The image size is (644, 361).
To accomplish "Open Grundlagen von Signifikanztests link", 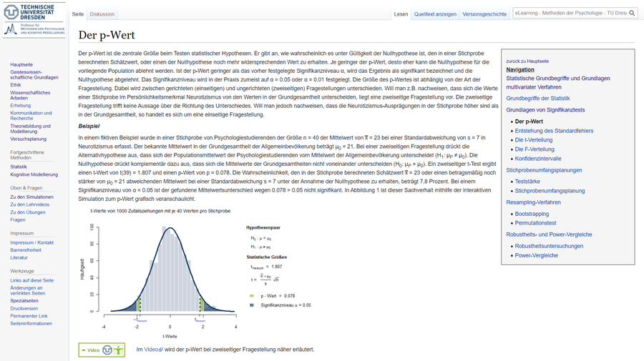I will coord(545,110).
